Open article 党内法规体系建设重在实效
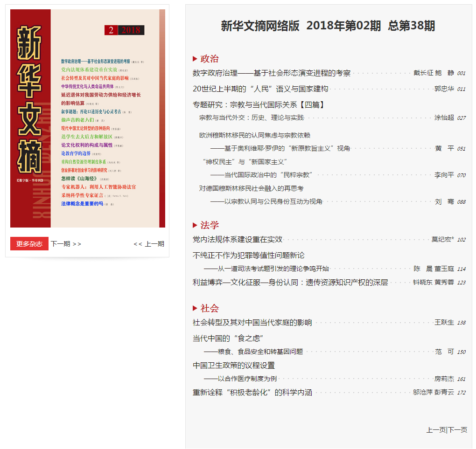 coord(238,239)
